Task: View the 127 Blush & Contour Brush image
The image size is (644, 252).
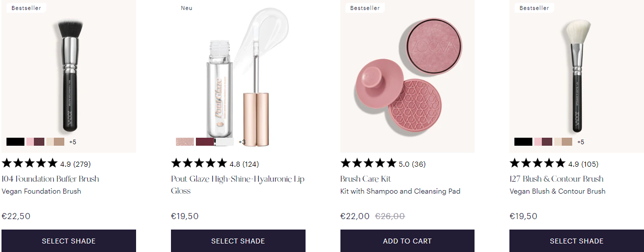Action: point(577,75)
